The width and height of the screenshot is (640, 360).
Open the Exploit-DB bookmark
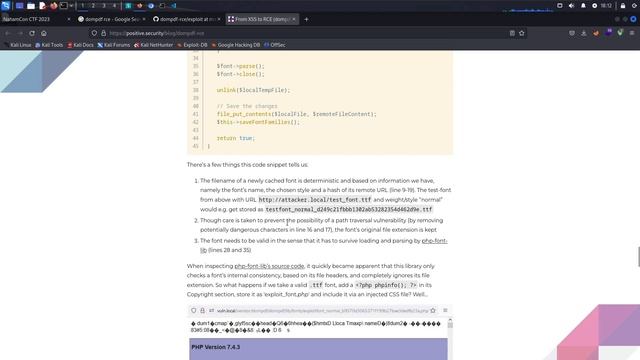(x=192, y=45)
